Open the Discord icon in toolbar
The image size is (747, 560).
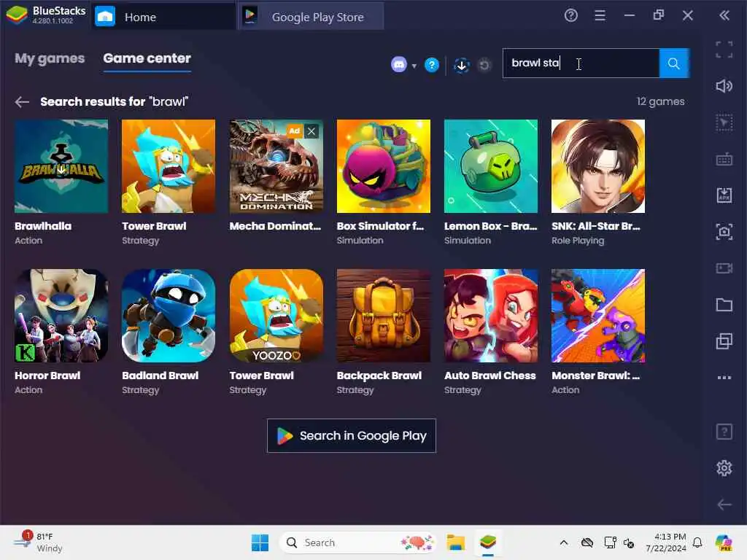coord(399,64)
